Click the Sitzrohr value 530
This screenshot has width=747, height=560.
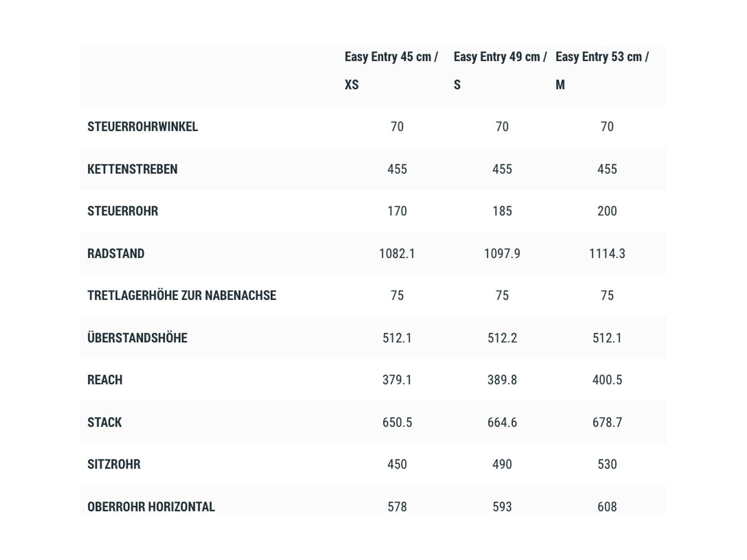pos(607,464)
